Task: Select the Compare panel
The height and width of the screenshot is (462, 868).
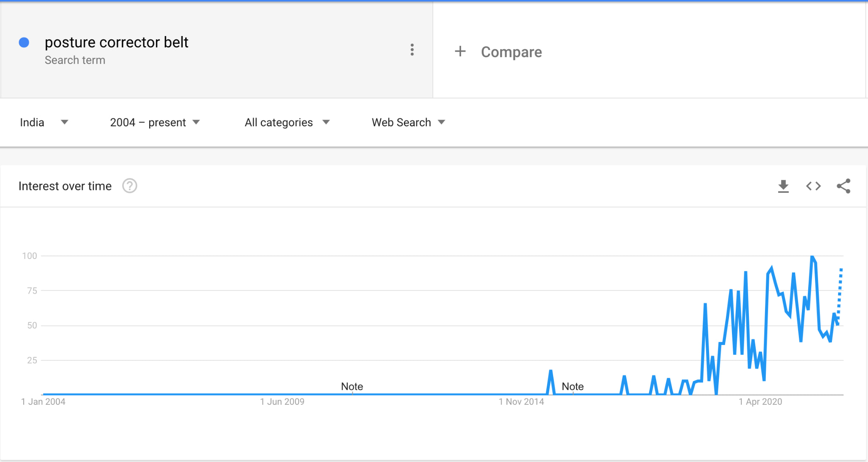Action: coord(648,51)
